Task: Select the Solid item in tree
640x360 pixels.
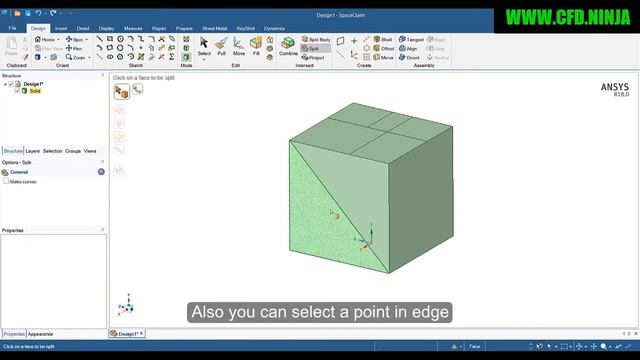Action: coord(35,91)
